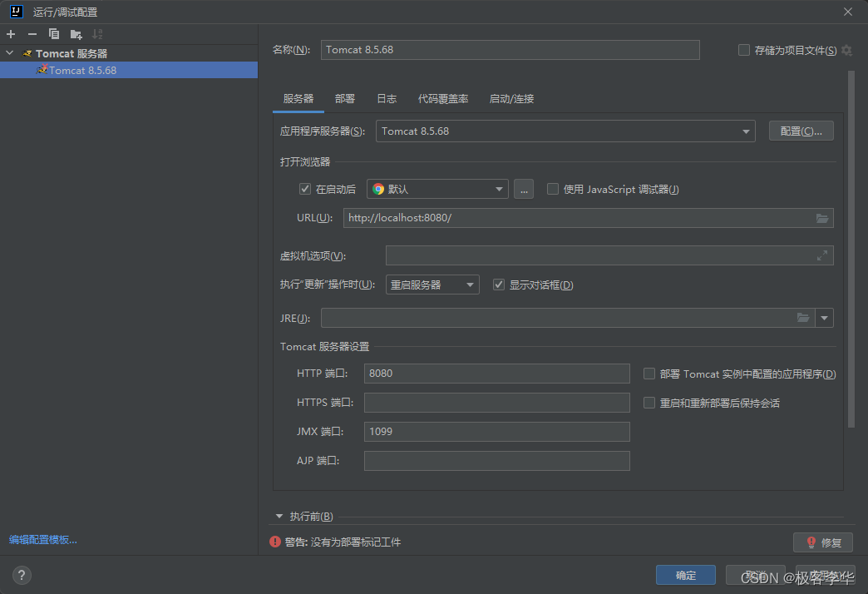The width and height of the screenshot is (868, 594).
Task: Open 'on update action' restart server dropdown
Action: tap(432, 285)
